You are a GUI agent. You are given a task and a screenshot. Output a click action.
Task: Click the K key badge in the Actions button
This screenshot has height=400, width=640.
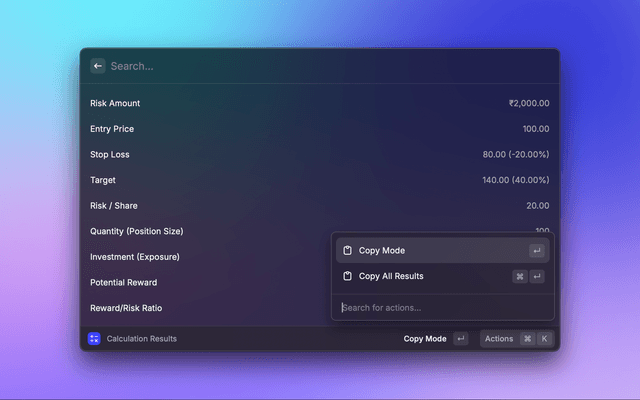point(544,339)
